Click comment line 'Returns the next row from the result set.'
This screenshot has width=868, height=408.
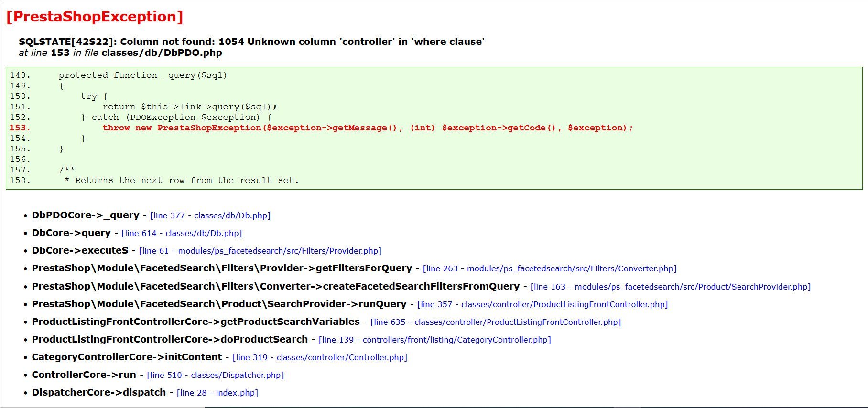pos(154,181)
